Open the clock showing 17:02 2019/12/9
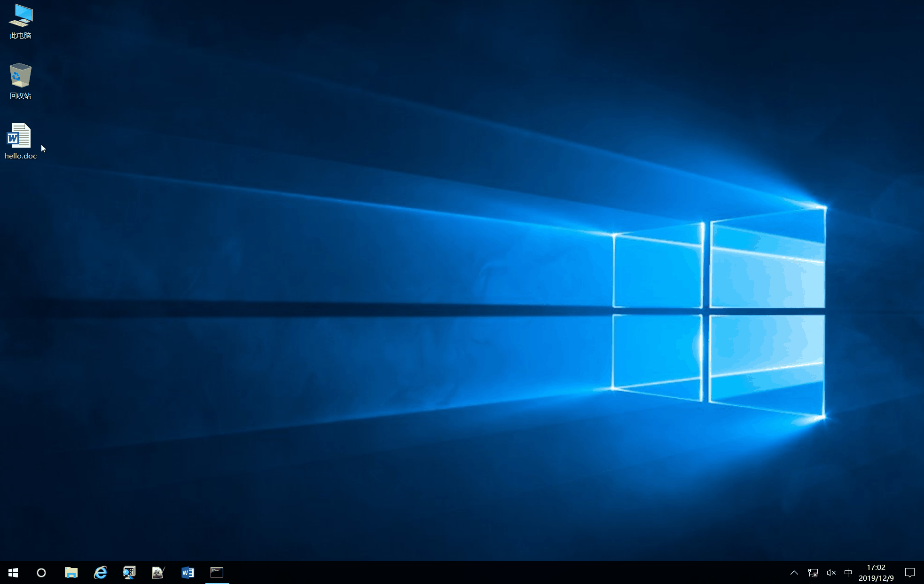The height and width of the screenshot is (584, 924). coord(876,572)
